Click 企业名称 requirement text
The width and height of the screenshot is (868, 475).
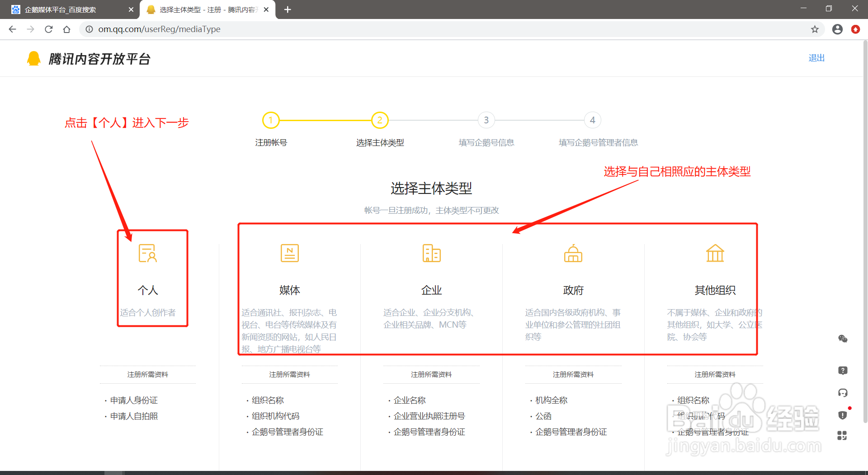410,400
